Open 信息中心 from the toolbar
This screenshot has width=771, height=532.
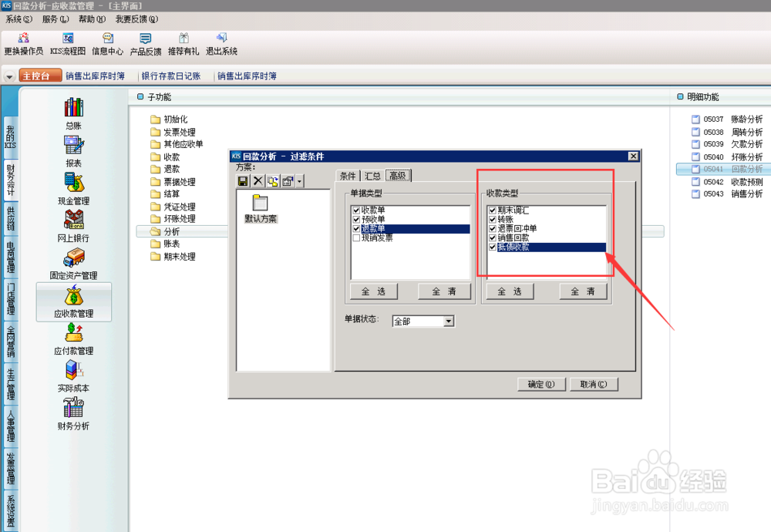tap(108, 44)
